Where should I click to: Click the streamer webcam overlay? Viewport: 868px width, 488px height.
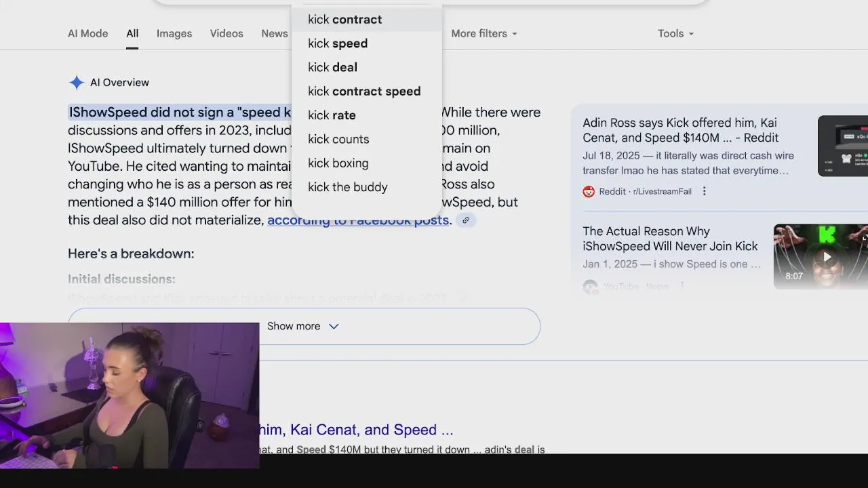[x=130, y=395]
